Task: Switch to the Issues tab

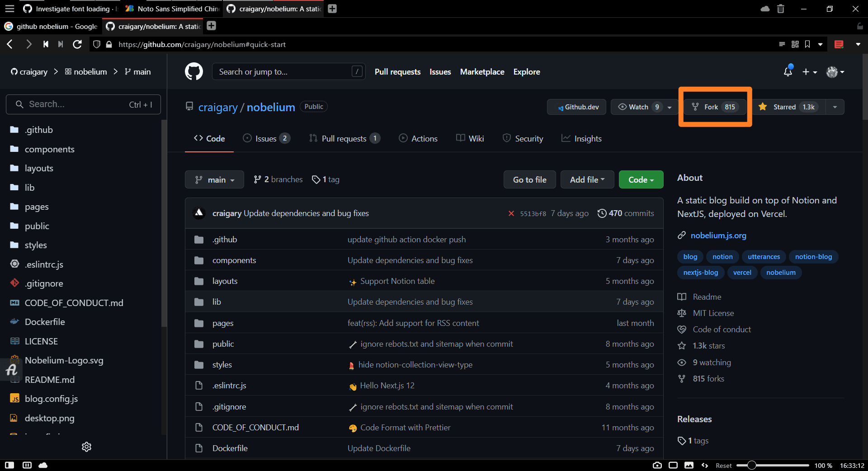Action: [267, 138]
